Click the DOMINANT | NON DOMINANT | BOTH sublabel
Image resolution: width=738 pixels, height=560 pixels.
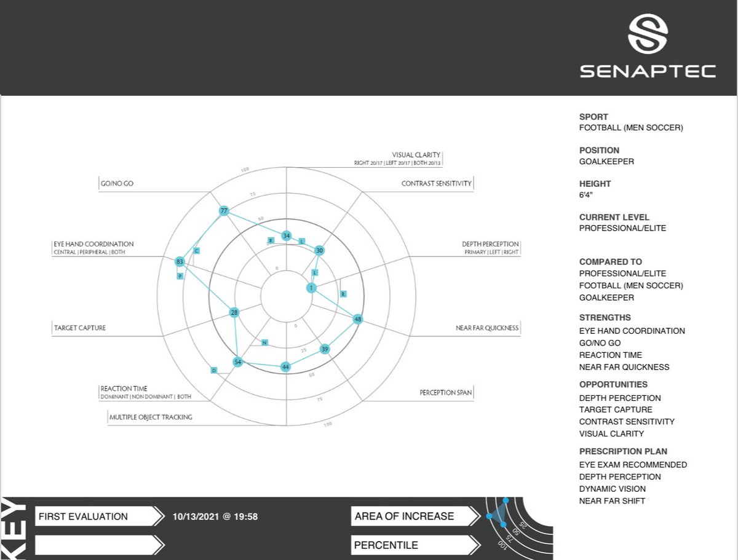tap(146, 397)
